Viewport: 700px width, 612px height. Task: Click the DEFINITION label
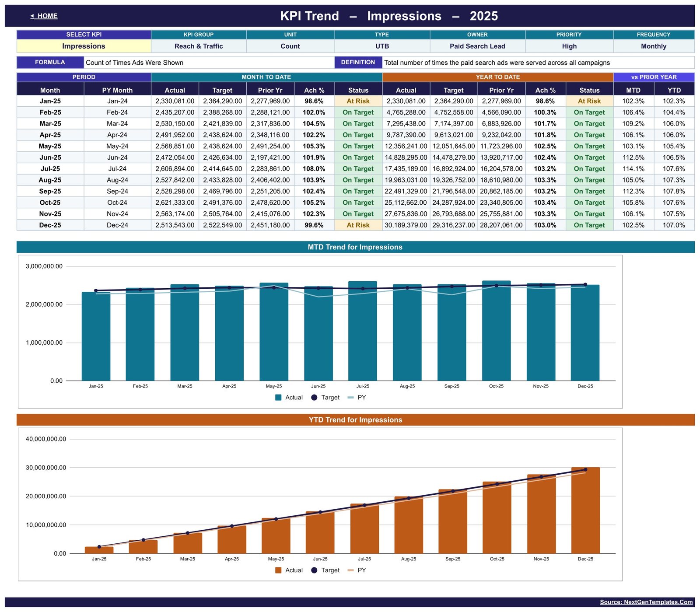point(358,63)
